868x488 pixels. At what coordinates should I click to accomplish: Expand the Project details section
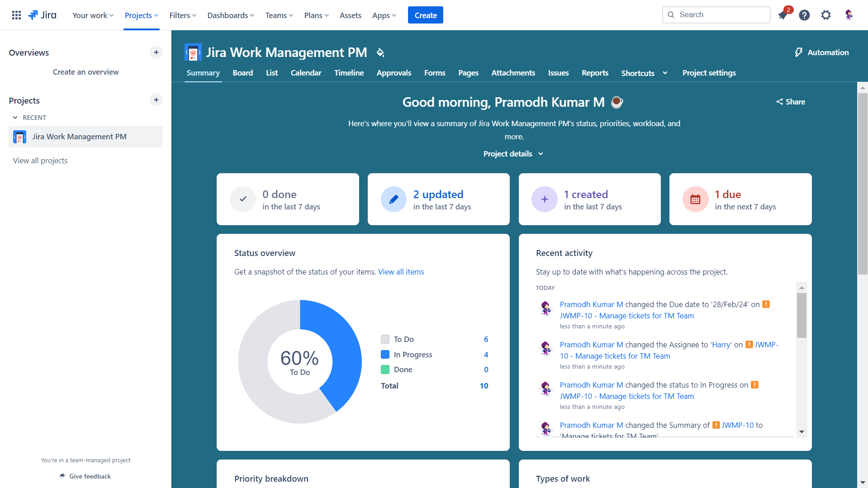pyautogui.click(x=513, y=154)
